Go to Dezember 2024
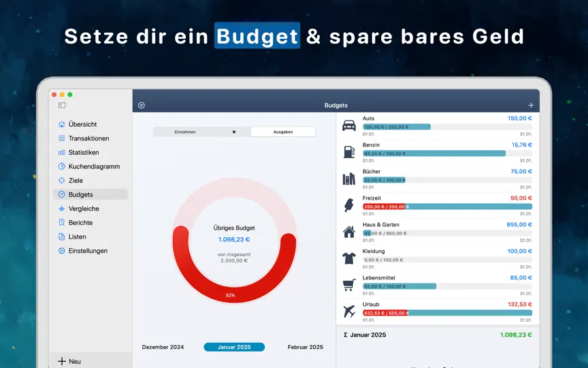588x368 pixels. (163, 347)
